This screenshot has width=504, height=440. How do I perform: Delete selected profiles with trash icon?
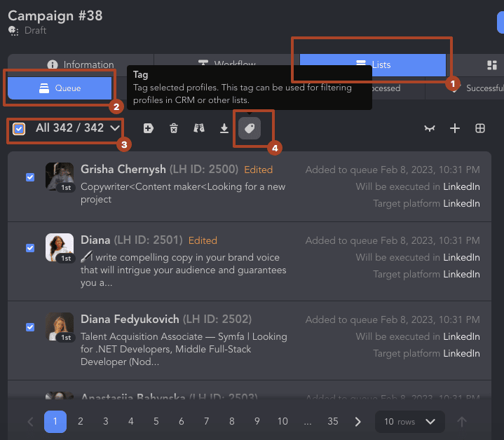174,128
